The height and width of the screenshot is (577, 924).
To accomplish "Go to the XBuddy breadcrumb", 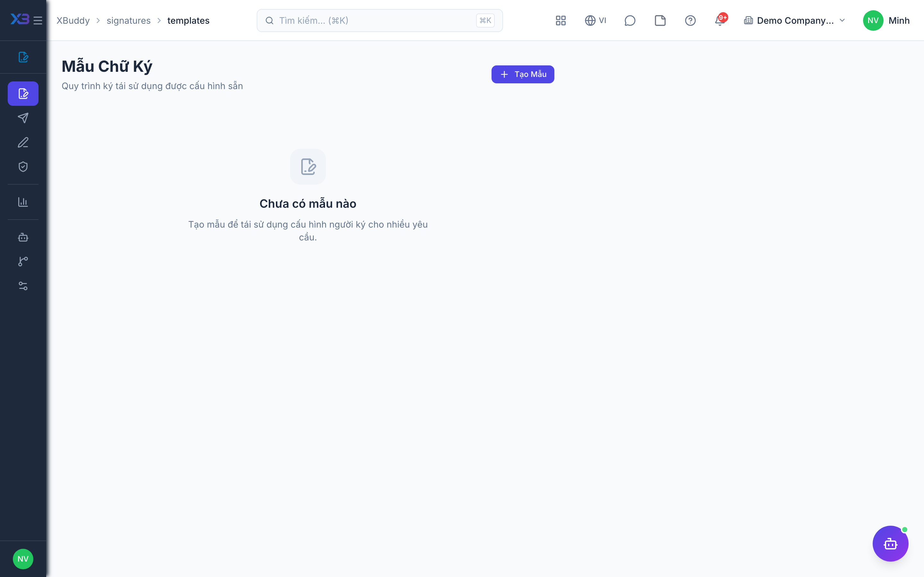I will pos(73,21).
